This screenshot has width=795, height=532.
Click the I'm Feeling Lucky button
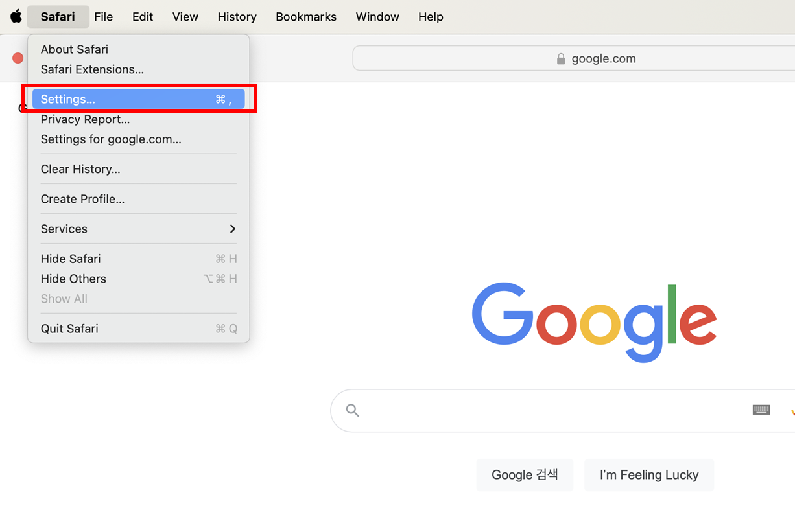pyautogui.click(x=649, y=475)
